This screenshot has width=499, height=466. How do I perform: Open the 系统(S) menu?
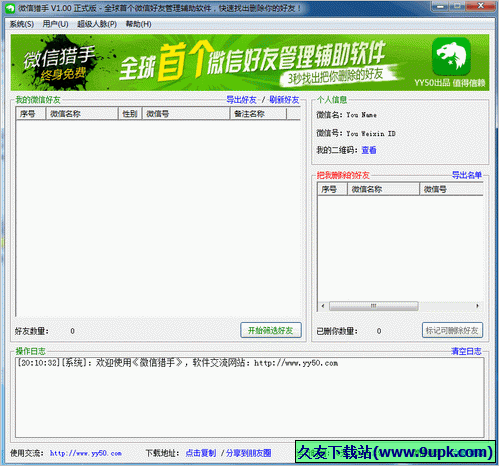point(22,24)
